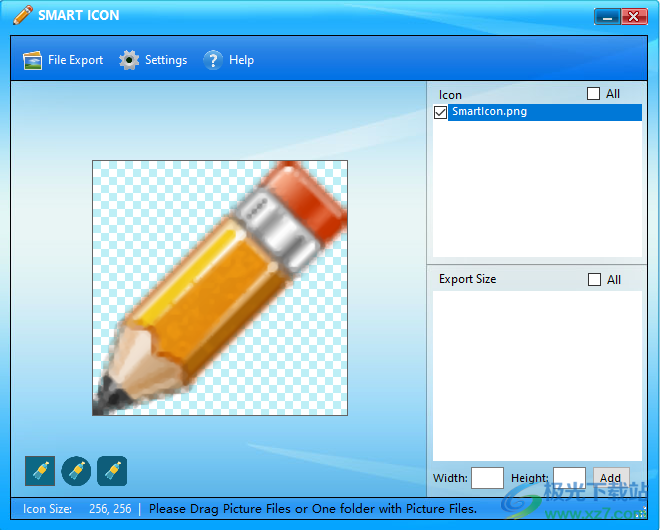
Task: Open Settings from the toolbar
Action: (153, 60)
